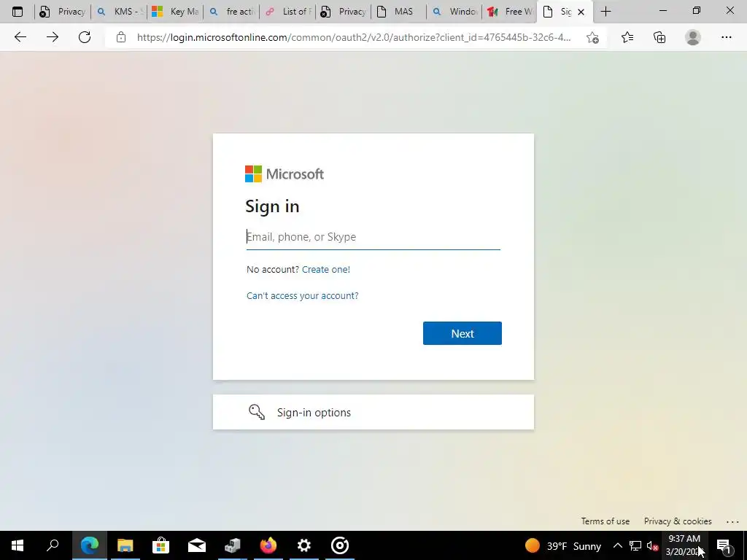The width and height of the screenshot is (747, 560).
Task: Refresh the current page
Action: tap(85, 37)
